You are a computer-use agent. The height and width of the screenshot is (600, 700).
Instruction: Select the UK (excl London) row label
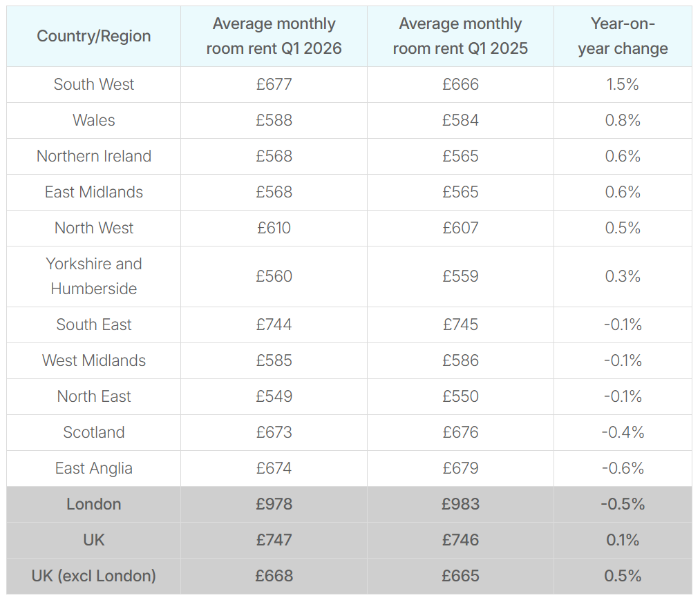[x=94, y=576]
